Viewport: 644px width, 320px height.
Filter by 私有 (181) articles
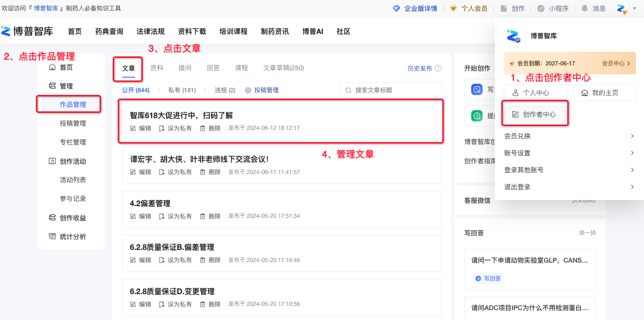point(182,90)
